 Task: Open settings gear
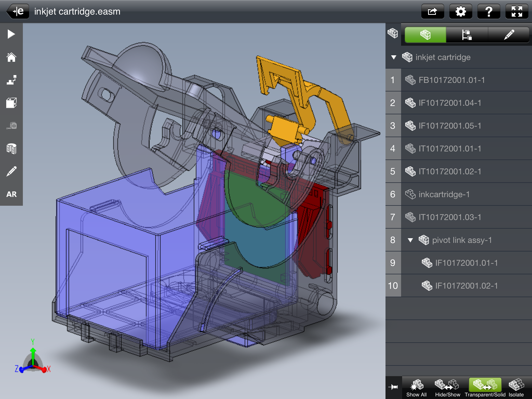tap(461, 11)
